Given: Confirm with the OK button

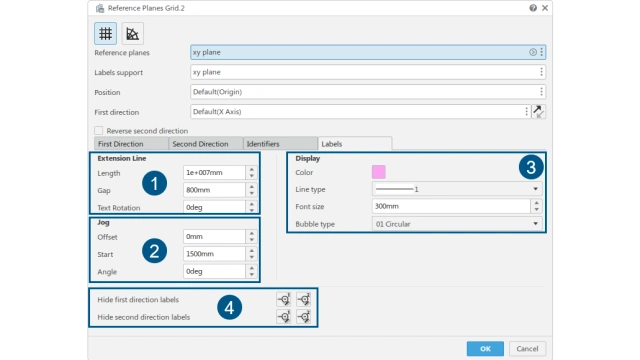Looking at the screenshot, I should click(485, 349).
